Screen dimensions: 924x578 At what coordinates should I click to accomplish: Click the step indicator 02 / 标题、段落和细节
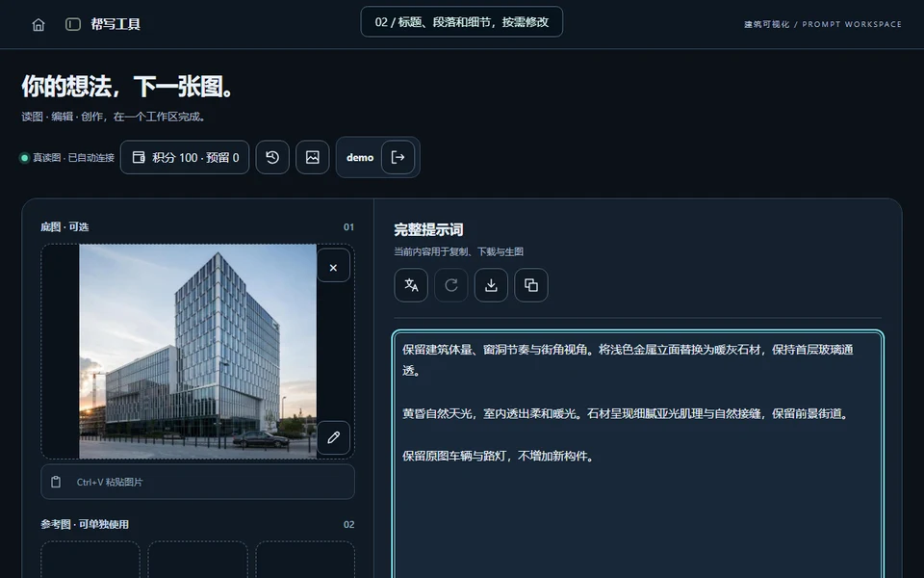pos(461,22)
